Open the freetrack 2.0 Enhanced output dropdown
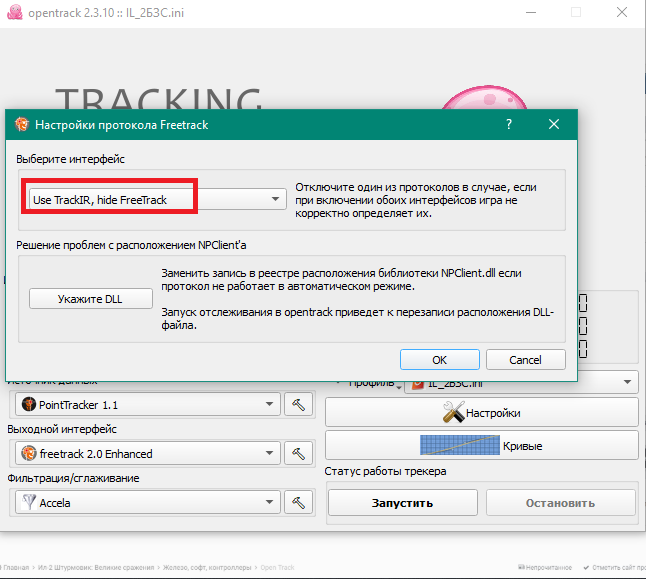Image resolution: width=646 pixels, height=579 pixels. click(x=148, y=453)
